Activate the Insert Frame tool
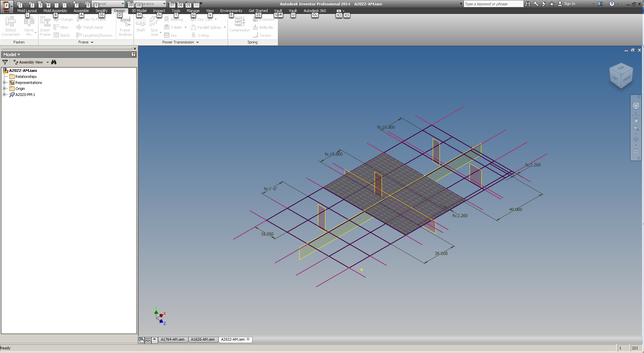The width and height of the screenshot is (644, 353). click(45, 25)
